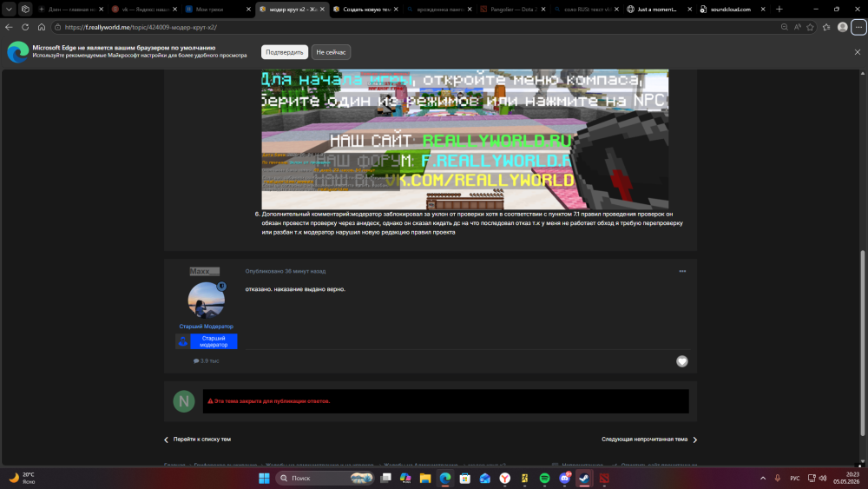Click the URL address bar

coord(415,27)
